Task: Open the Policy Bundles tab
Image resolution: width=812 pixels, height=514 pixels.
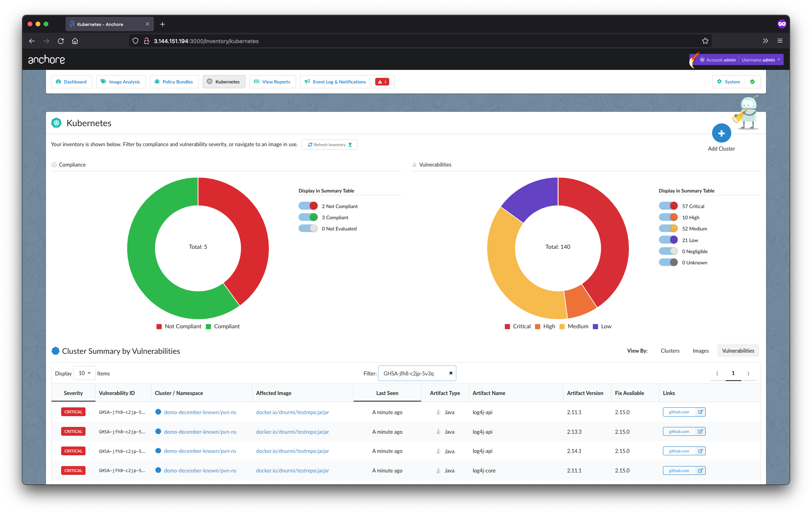Action: [174, 82]
